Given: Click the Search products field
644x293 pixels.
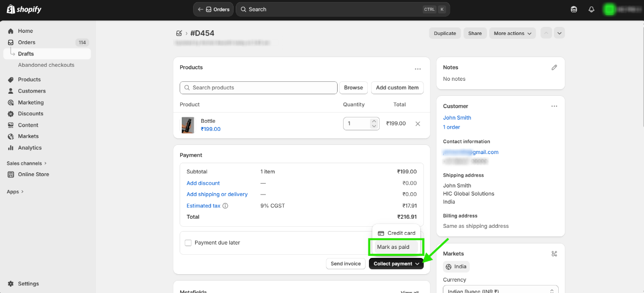Looking at the screenshot, I should (x=258, y=88).
